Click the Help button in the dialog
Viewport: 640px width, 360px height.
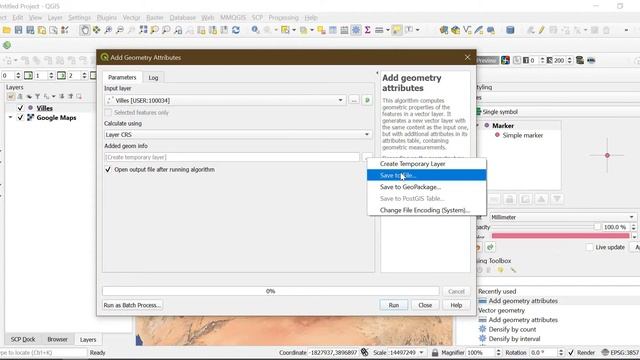[456, 305]
